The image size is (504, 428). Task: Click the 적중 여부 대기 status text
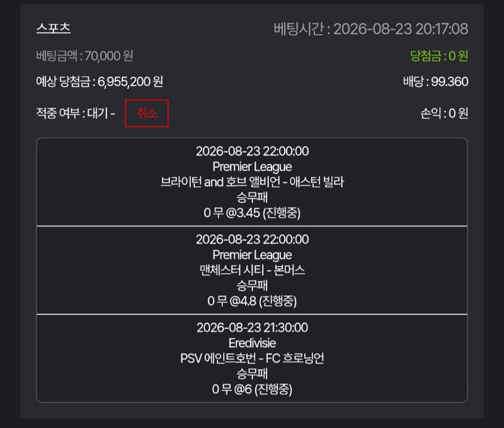76,113
